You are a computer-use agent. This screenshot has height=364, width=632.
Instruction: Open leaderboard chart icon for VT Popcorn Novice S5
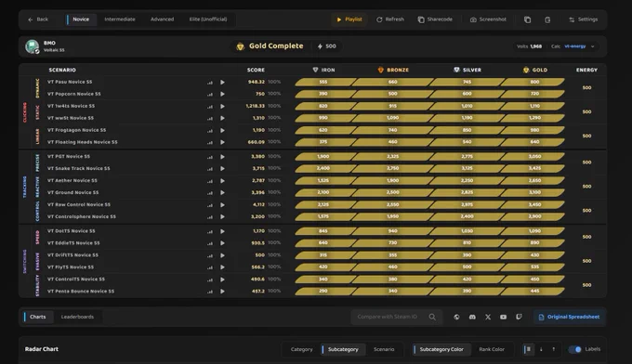[210, 95]
